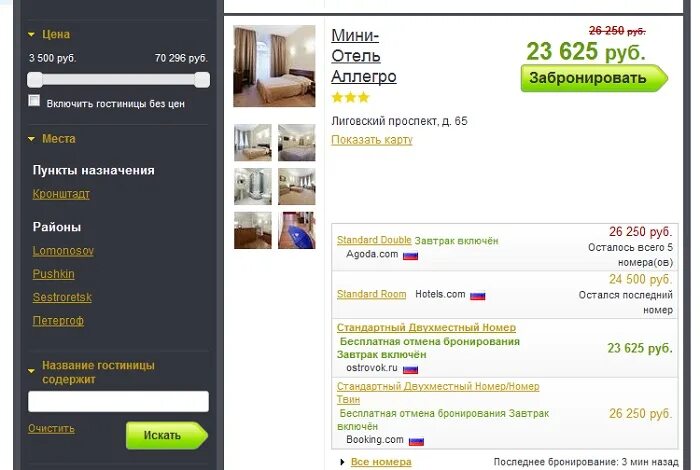
Task: Open 'Показать карту' link
Action: [x=372, y=140]
